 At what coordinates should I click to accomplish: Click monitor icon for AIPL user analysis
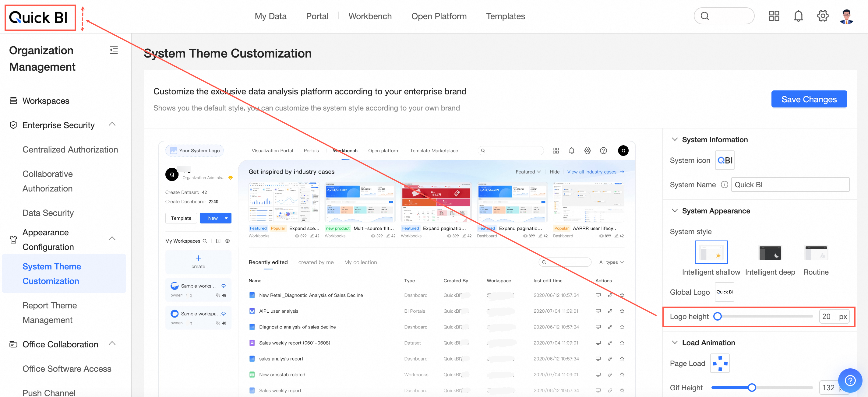pyautogui.click(x=598, y=311)
